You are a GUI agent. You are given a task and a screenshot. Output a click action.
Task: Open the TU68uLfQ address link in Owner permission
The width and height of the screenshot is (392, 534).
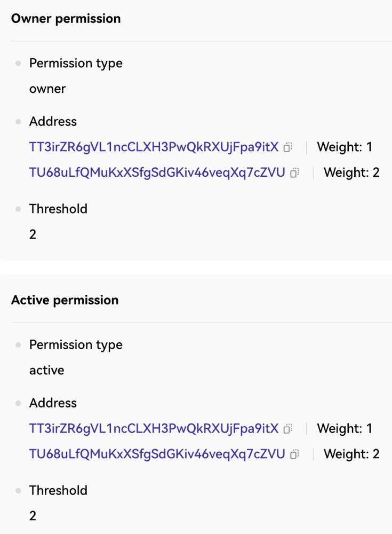pos(157,172)
